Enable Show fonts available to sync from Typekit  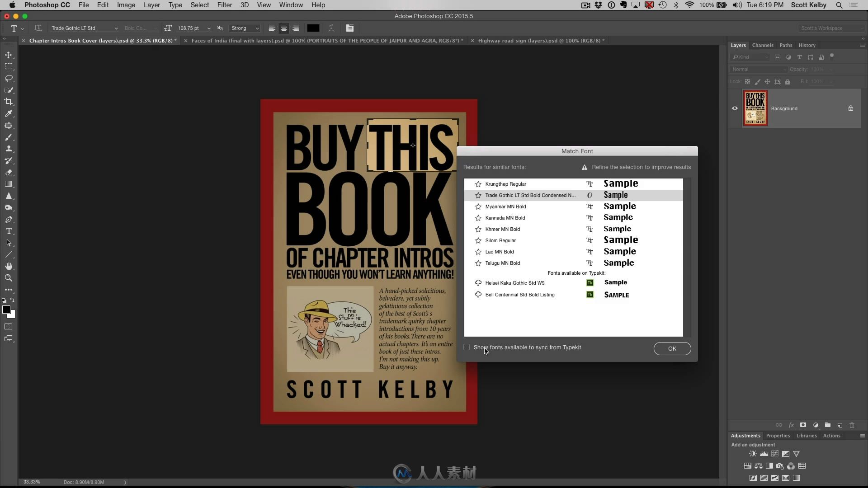click(467, 347)
